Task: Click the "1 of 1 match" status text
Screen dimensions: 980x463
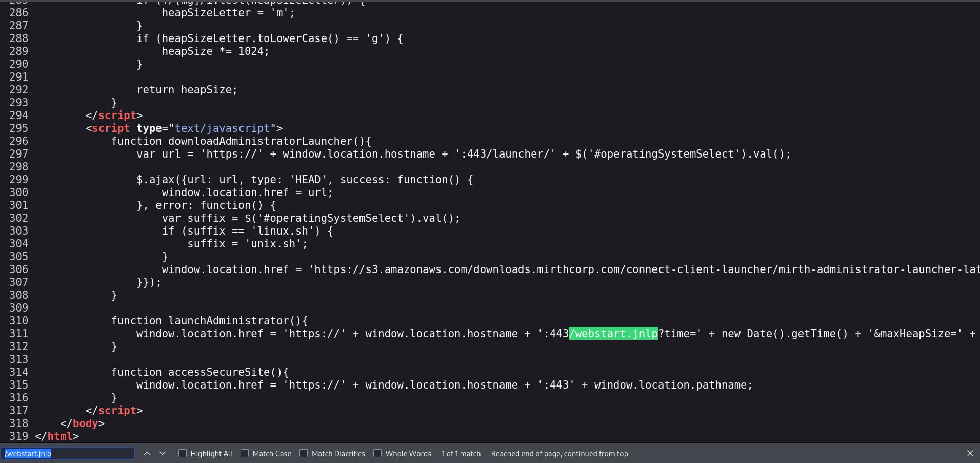Action: tap(461, 453)
